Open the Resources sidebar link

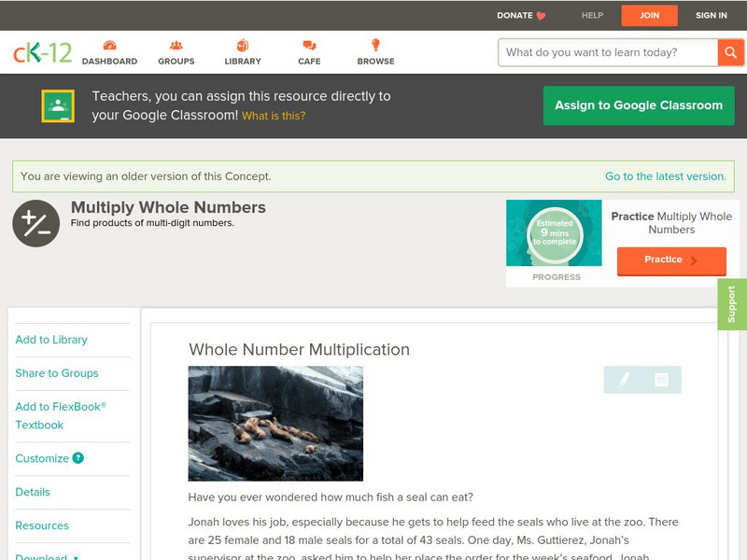coord(42,525)
